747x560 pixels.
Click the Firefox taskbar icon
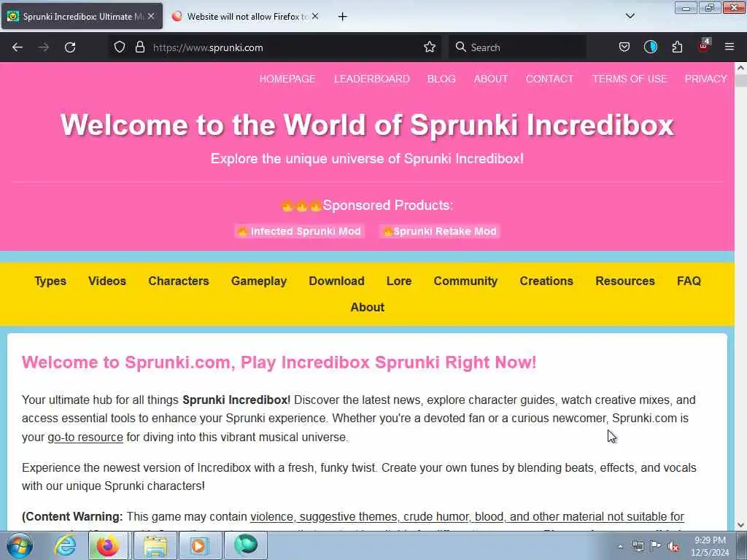[108, 545]
